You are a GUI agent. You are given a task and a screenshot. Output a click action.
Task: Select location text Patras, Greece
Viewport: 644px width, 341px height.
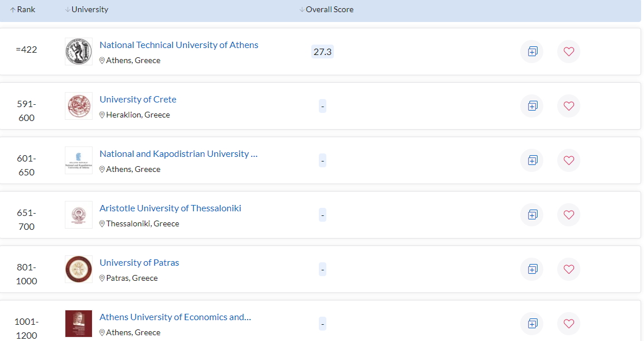[x=132, y=278]
